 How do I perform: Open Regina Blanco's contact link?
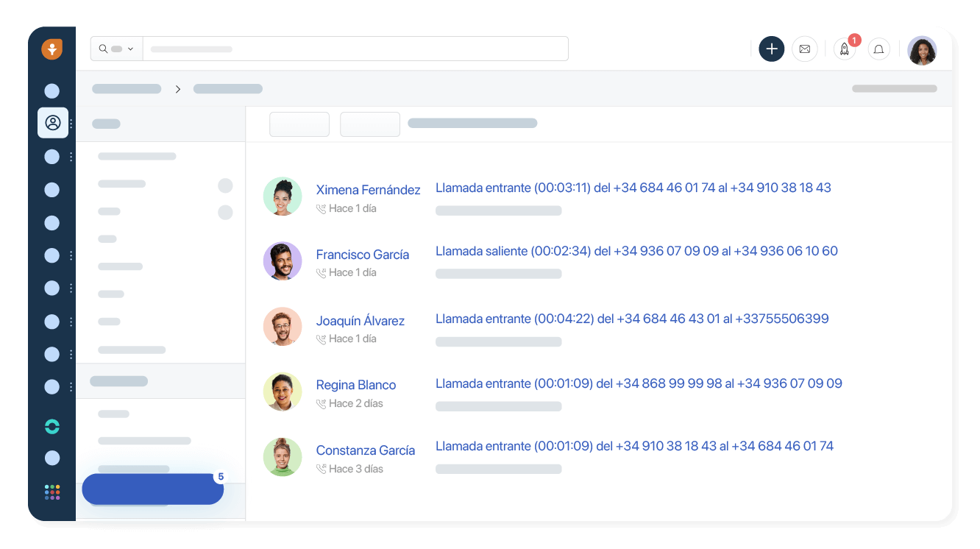point(356,385)
